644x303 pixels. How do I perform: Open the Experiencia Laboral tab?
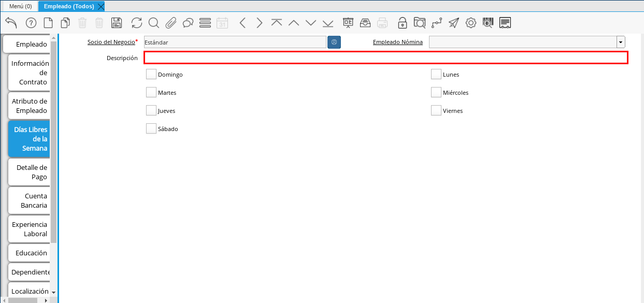pyautogui.click(x=29, y=229)
